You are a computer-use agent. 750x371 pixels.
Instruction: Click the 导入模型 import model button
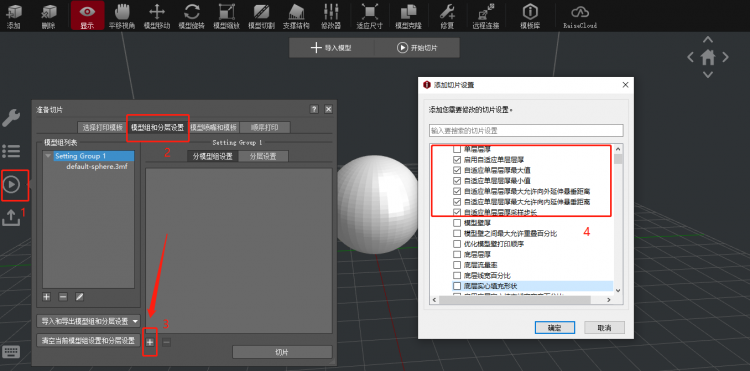pyautogui.click(x=332, y=48)
